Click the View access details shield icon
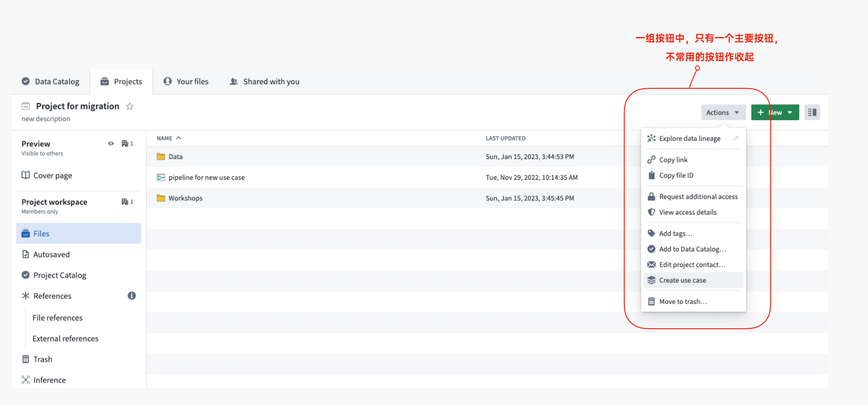The height and width of the screenshot is (405, 868). 651,212
